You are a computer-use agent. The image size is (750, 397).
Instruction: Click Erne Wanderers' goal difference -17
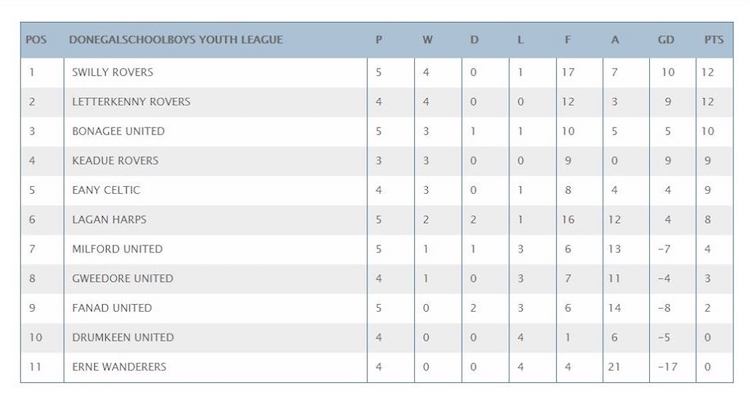(x=667, y=367)
